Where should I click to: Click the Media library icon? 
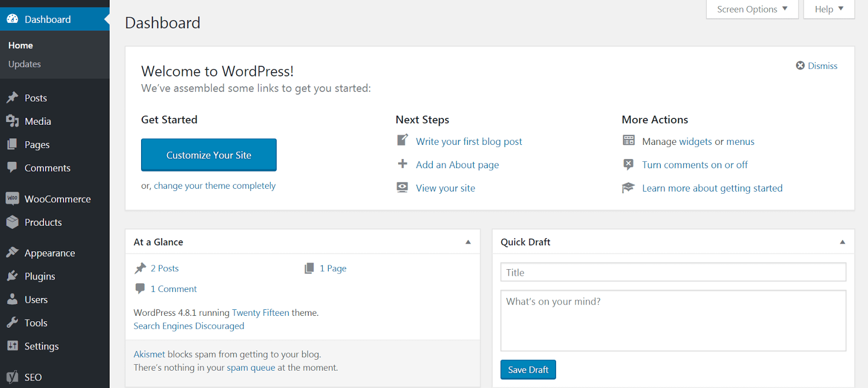pyautogui.click(x=12, y=121)
